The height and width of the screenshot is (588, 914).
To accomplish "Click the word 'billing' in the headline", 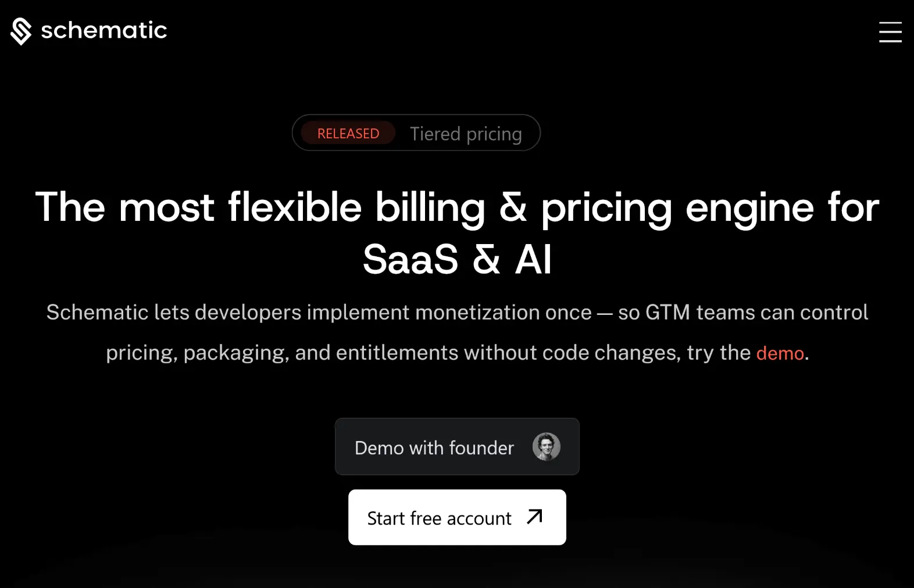I will pos(430,208).
